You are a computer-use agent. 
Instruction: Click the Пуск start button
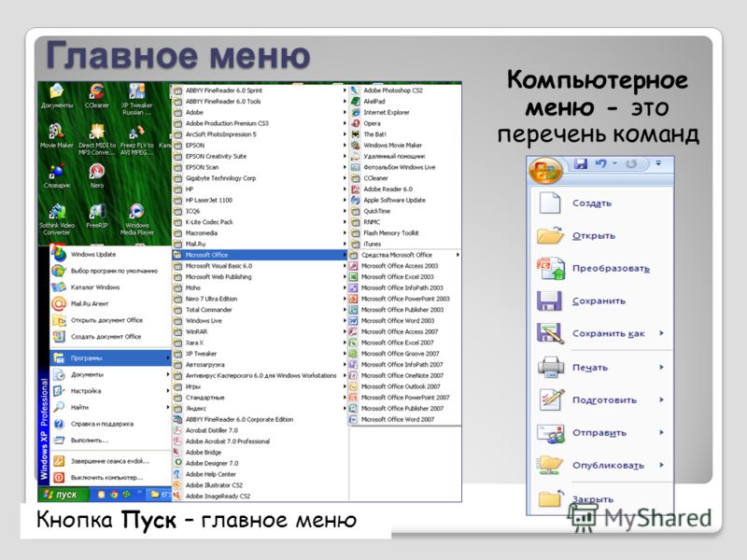point(63,495)
